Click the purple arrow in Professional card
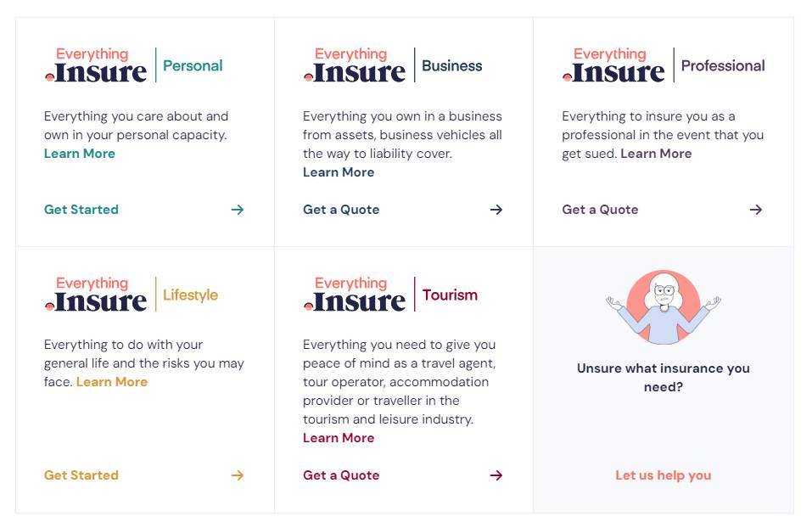The image size is (812, 528). [756, 210]
